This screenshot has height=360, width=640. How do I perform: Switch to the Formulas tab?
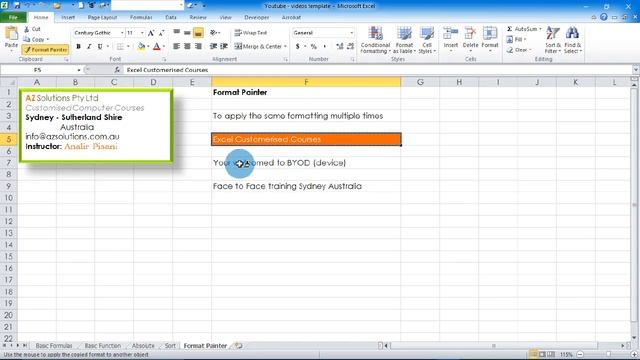point(141,18)
